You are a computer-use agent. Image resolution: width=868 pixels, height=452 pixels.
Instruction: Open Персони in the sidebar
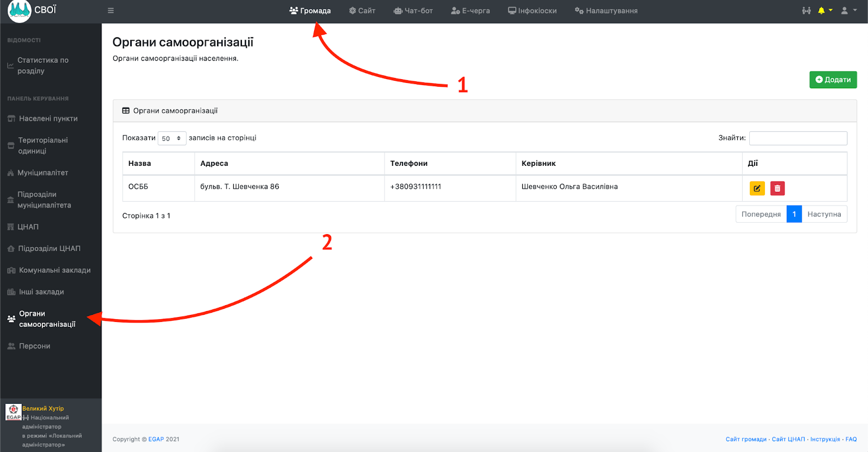(x=34, y=346)
